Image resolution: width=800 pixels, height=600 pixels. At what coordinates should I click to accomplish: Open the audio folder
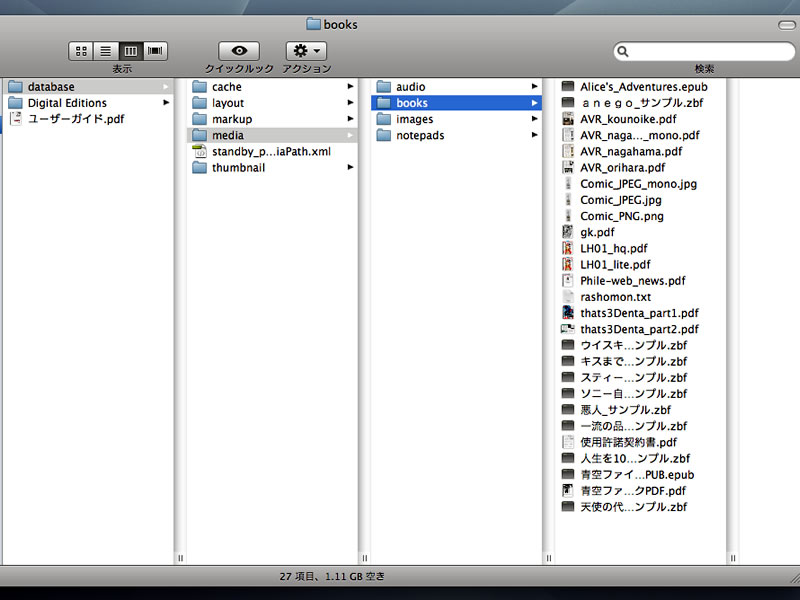click(410, 87)
